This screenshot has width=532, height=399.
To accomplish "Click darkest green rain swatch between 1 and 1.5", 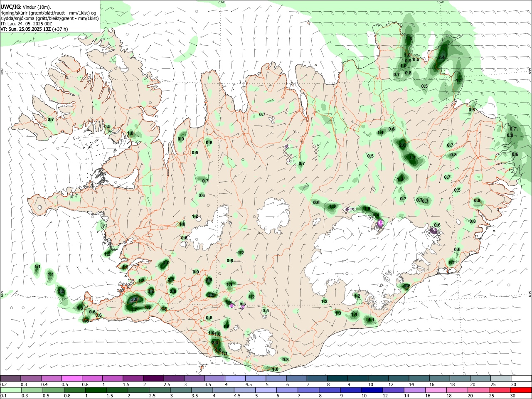I will pyautogui.click(x=96, y=390).
